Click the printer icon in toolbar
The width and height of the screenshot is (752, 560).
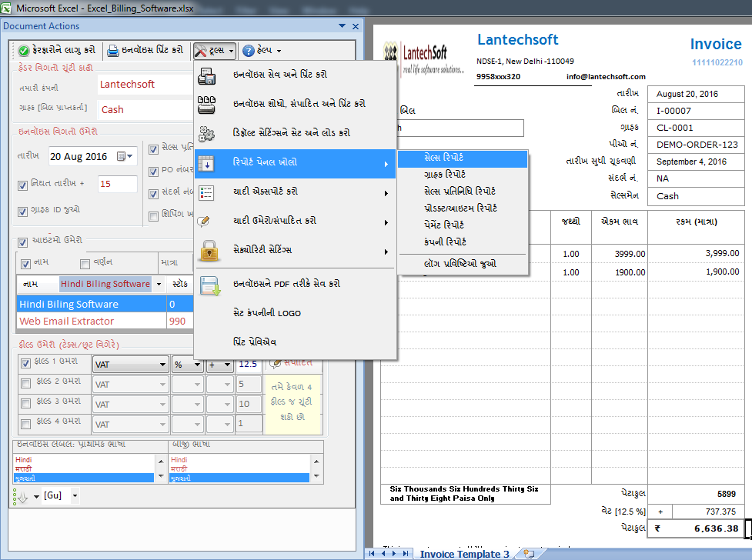point(112,50)
